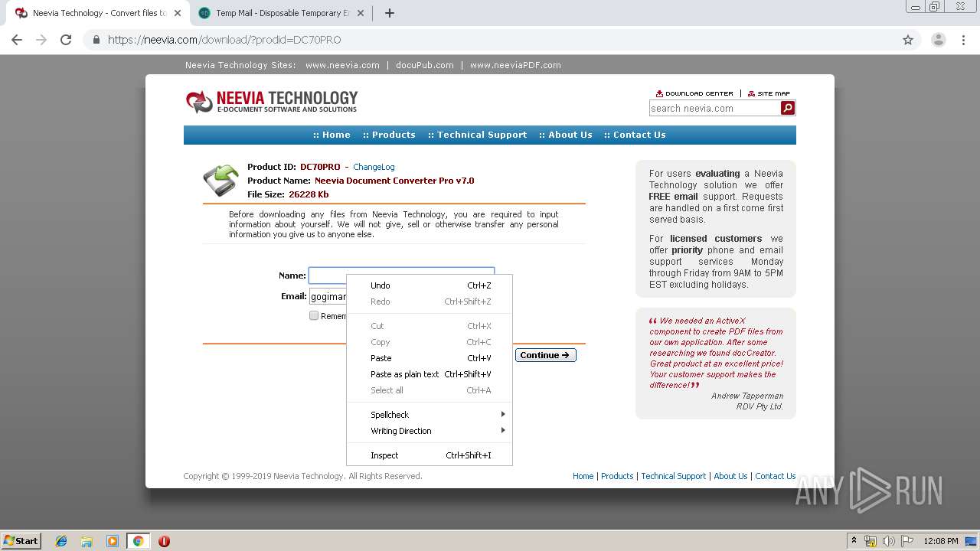Open the Action Center flag icon
The image size is (980, 551).
[906, 541]
